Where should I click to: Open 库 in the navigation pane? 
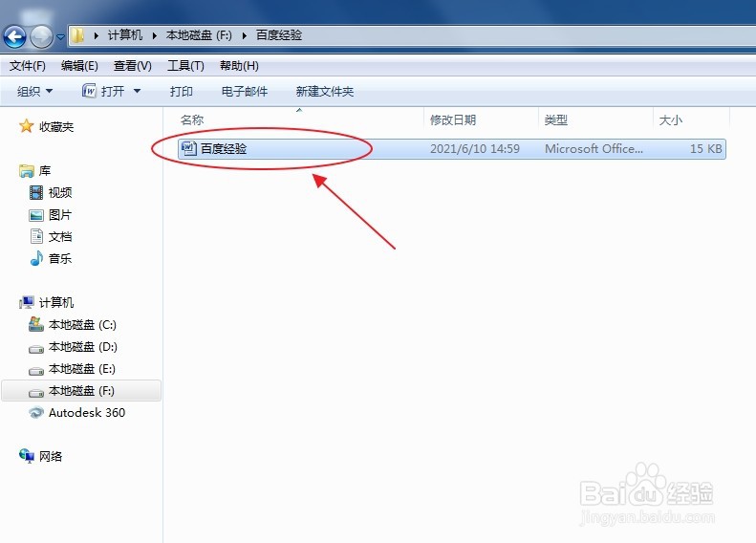[x=45, y=171]
